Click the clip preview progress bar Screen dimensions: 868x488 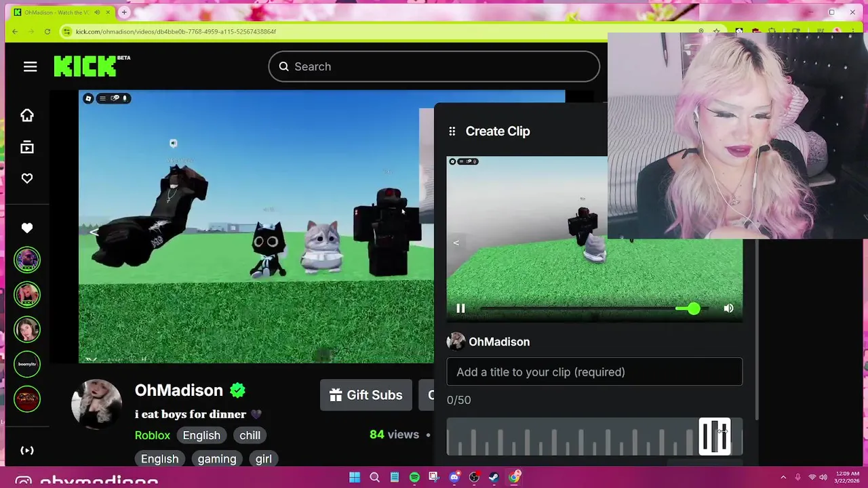[576, 308]
